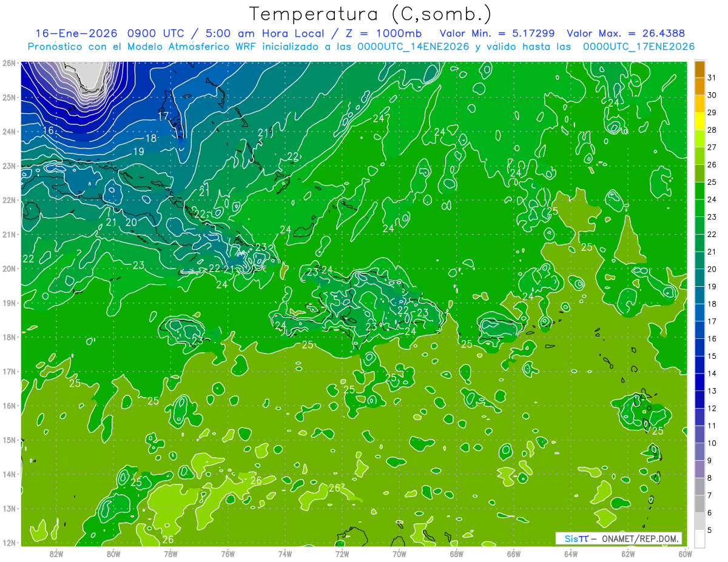Click the '68W' longitude axis label
This screenshot has height=562, width=728.
tap(457, 554)
